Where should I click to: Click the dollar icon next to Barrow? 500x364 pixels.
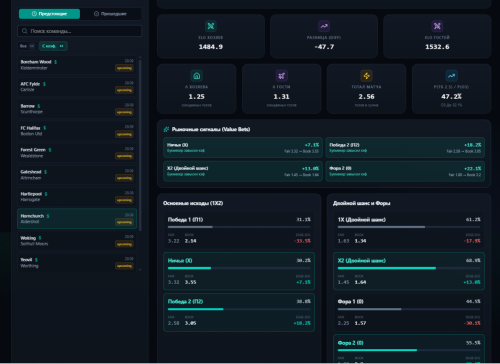click(x=39, y=106)
